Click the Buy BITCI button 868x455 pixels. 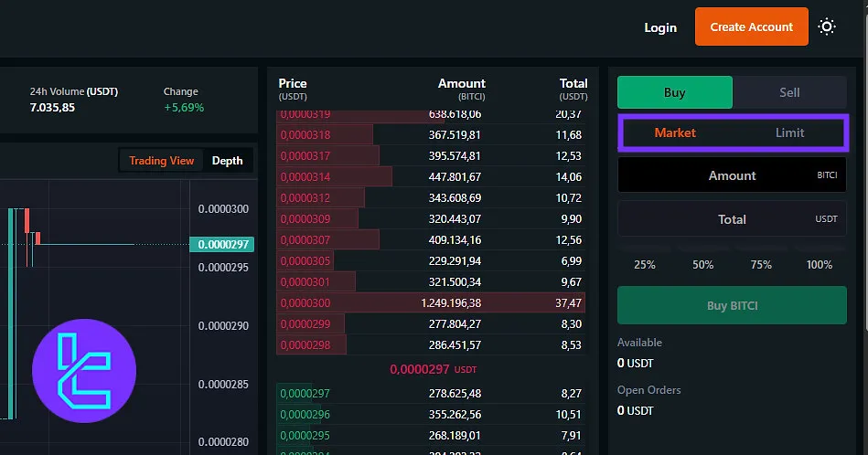(x=732, y=306)
